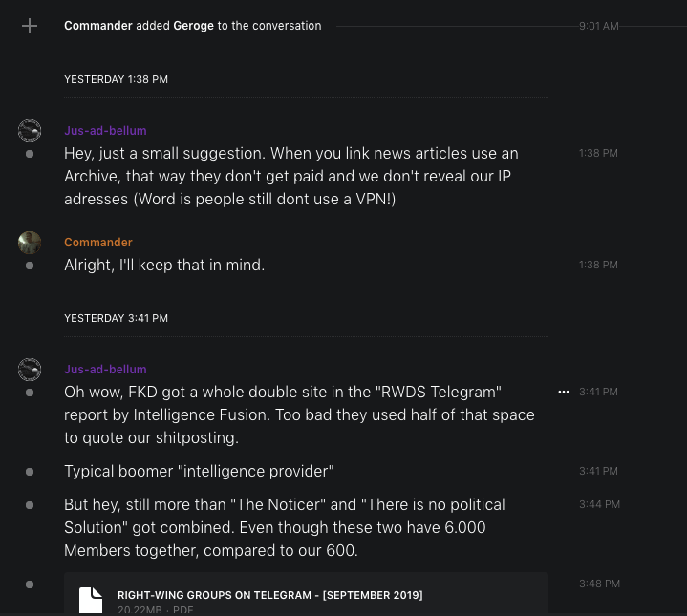
Task: Click the Jus-ad-bellum name above the VPN suggestion
Action: 105,131
